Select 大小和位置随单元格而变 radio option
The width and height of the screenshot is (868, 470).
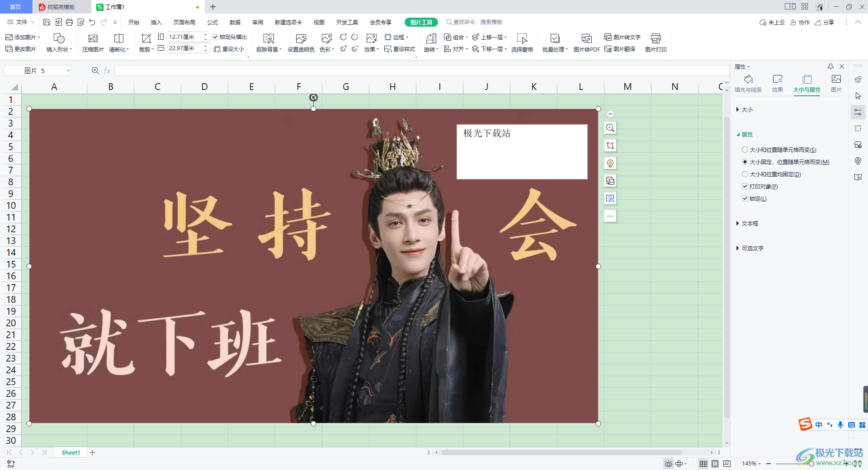745,150
